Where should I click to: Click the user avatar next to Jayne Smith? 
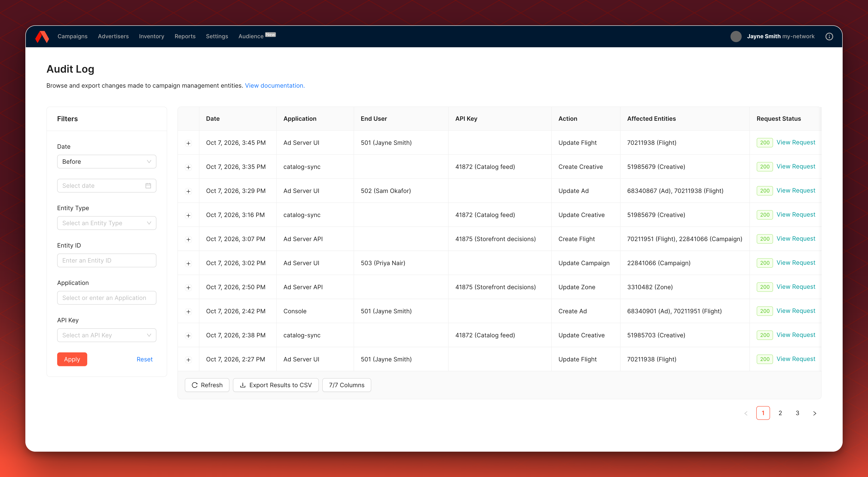(x=736, y=36)
